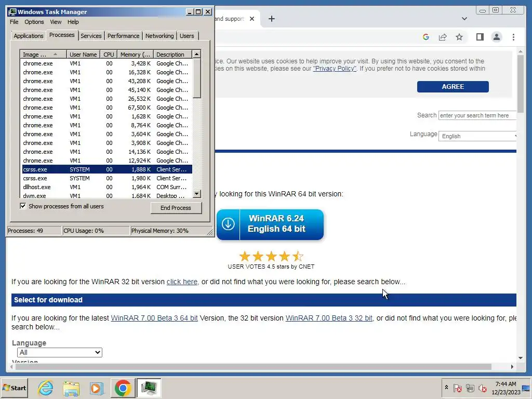Switch to the Performance tab
Viewport: 532px width, 399px height.
tap(123, 36)
